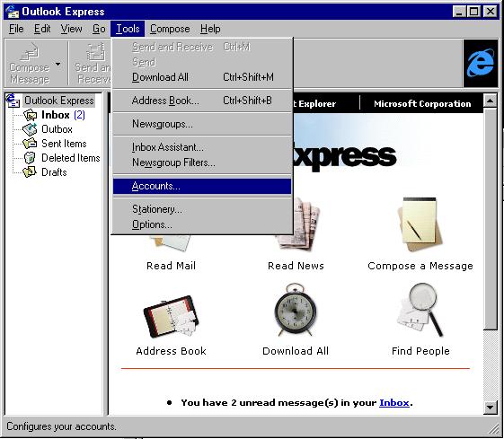This screenshot has width=504, height=439.
Task: Open the Compose menu in menu bar
Action: (170, 29)
